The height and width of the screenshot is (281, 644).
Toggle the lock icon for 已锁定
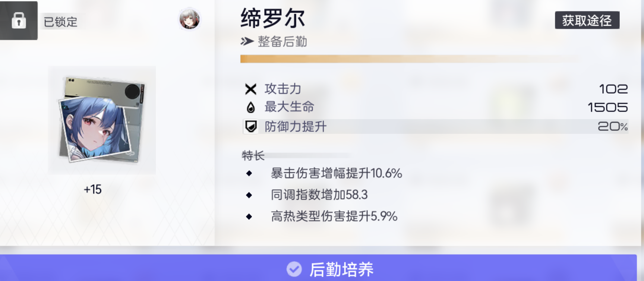coord(19,20)
